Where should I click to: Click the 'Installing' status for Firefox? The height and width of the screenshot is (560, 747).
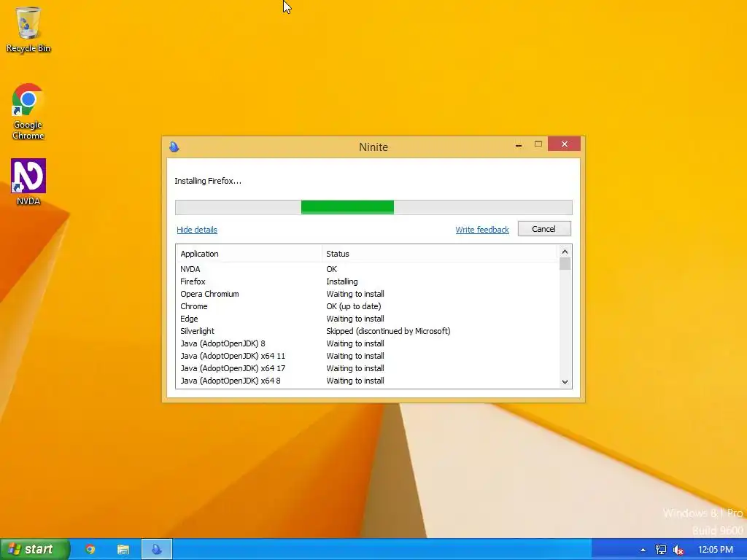tap(342, 281)
